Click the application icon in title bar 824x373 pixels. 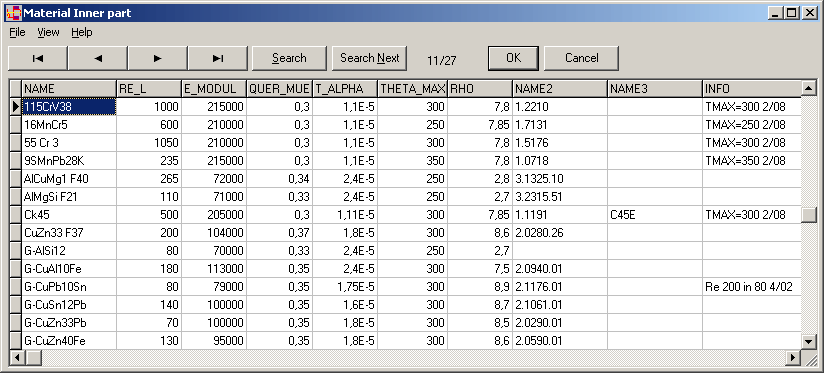[x=13, y=13]
